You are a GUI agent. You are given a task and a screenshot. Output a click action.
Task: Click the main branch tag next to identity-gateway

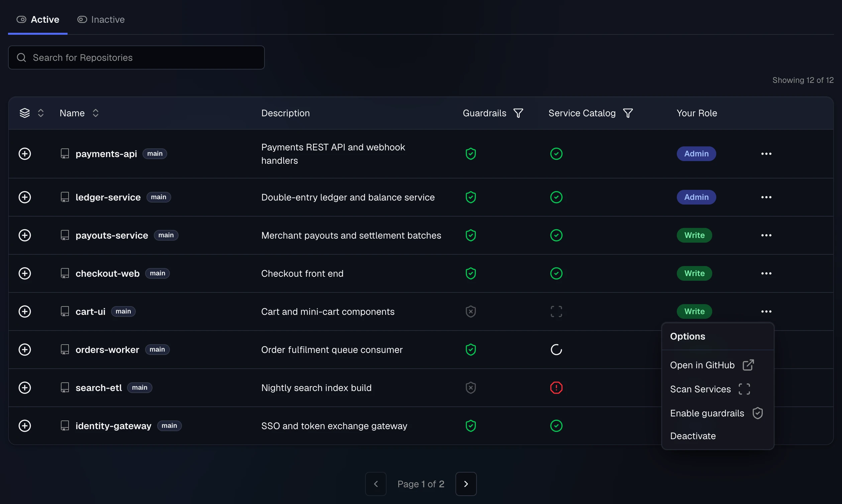pos(169,425)
